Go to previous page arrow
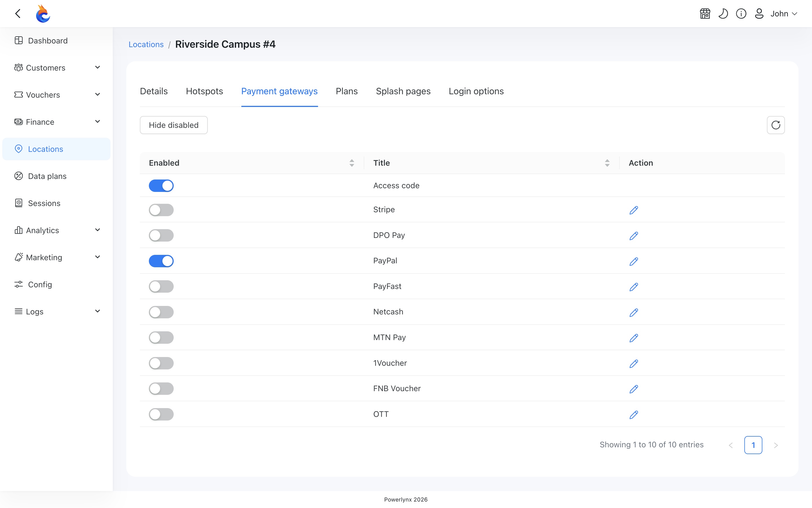 [731, 445]
